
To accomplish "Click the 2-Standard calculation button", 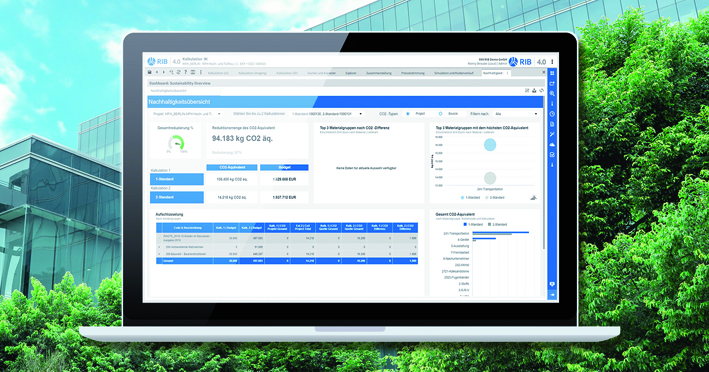I will coord(177,197).
